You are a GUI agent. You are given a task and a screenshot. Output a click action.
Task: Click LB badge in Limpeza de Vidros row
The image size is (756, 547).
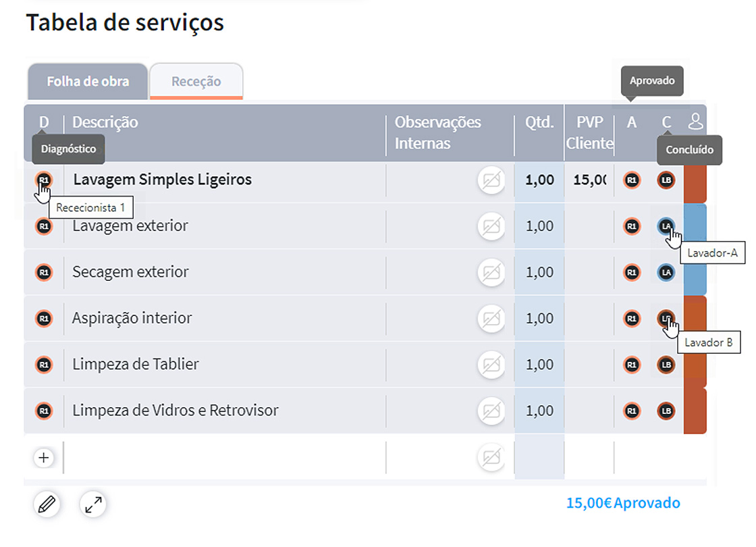point(666,411)
